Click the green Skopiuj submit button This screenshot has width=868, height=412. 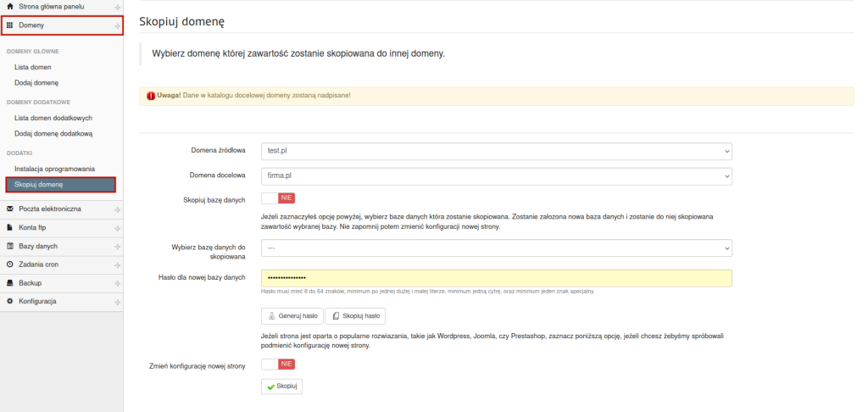pyautogui.click(x=281, y=387)
